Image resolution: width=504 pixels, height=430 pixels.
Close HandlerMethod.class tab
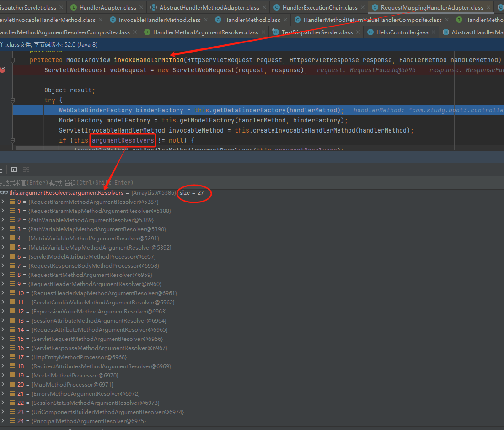[x=285, y=20]
